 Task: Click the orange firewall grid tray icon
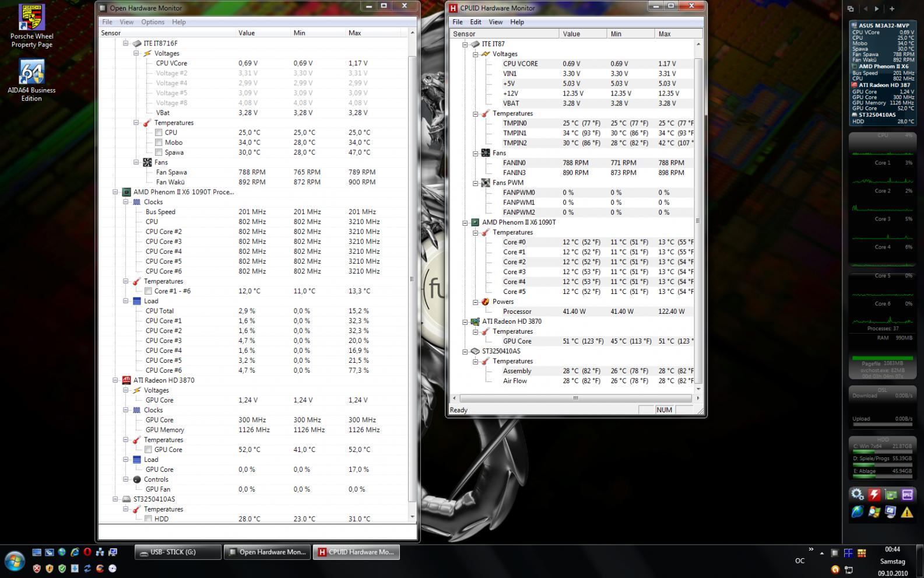(862, 553)
